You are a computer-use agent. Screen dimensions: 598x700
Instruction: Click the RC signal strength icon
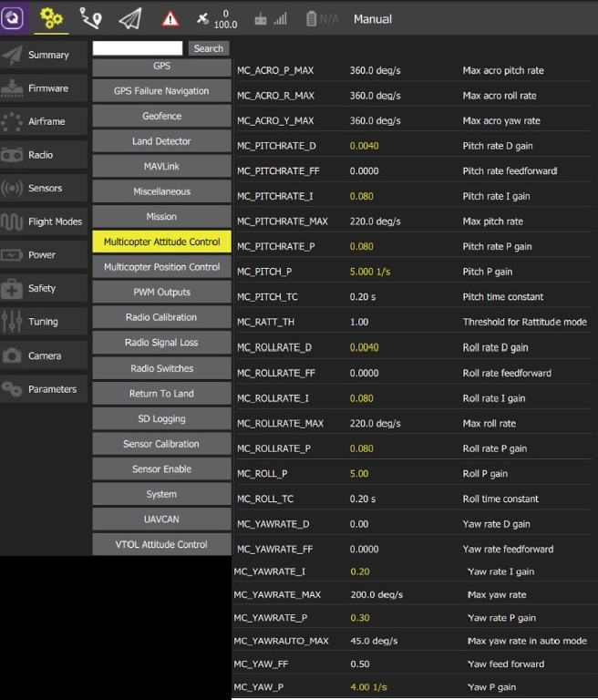point(270,18)
